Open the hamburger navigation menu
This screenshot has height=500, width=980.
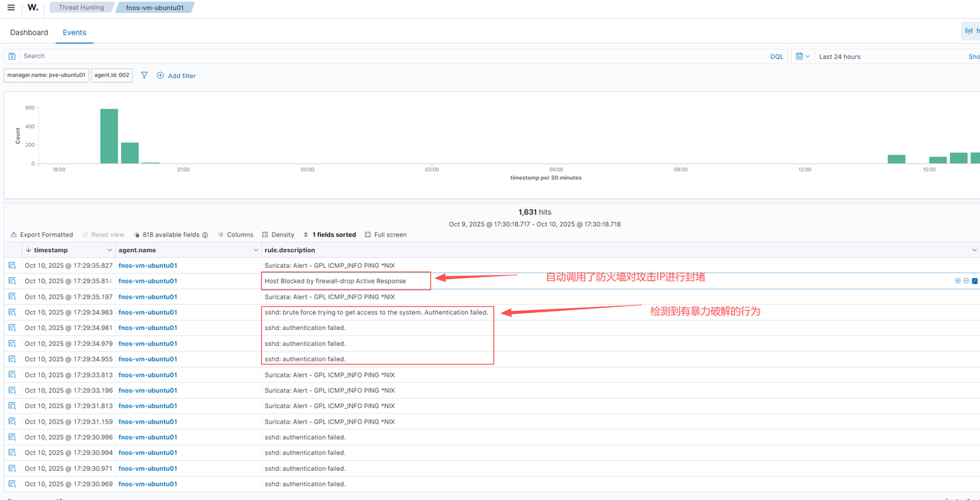tap(11, 8)
